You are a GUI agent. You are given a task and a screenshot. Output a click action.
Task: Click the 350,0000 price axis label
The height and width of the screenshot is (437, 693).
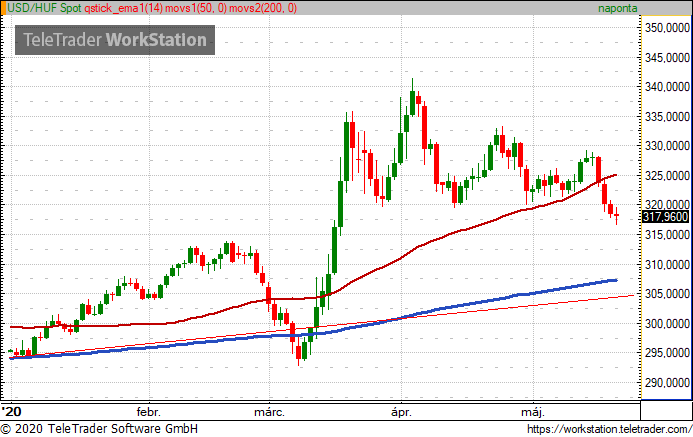point(667,28)
